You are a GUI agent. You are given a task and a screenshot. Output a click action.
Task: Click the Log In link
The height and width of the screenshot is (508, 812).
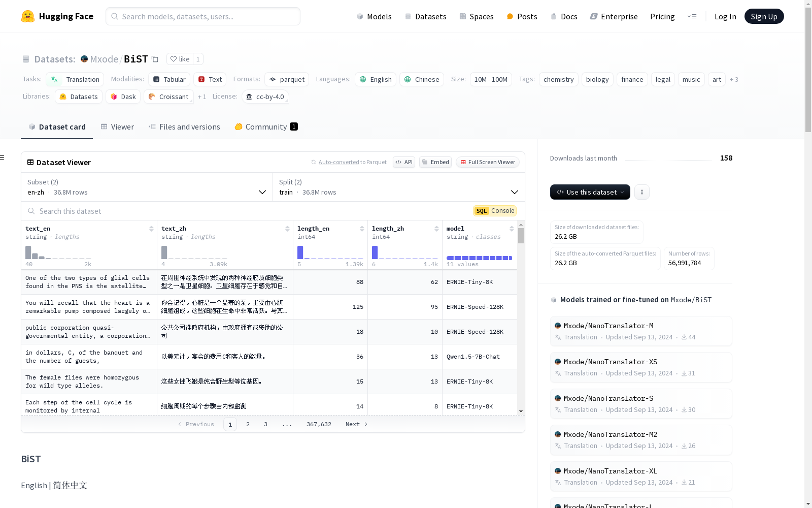pyautogui.click(x=725, y=16)
